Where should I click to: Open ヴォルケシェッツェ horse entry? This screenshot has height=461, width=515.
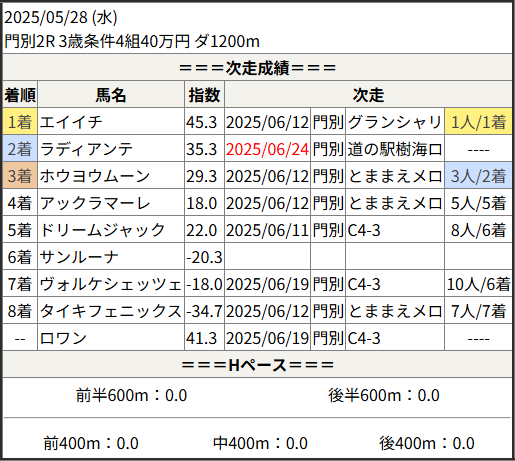(x=111, y=284)
